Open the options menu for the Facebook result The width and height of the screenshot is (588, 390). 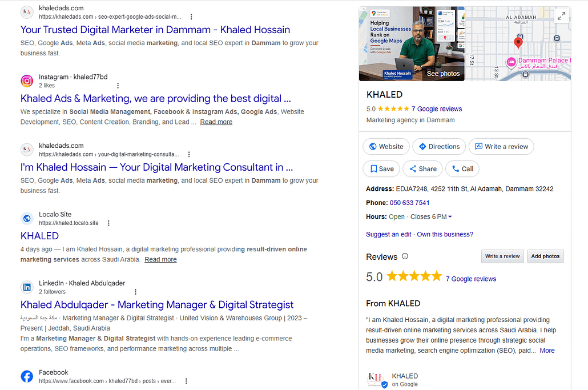tap(186, 381)
